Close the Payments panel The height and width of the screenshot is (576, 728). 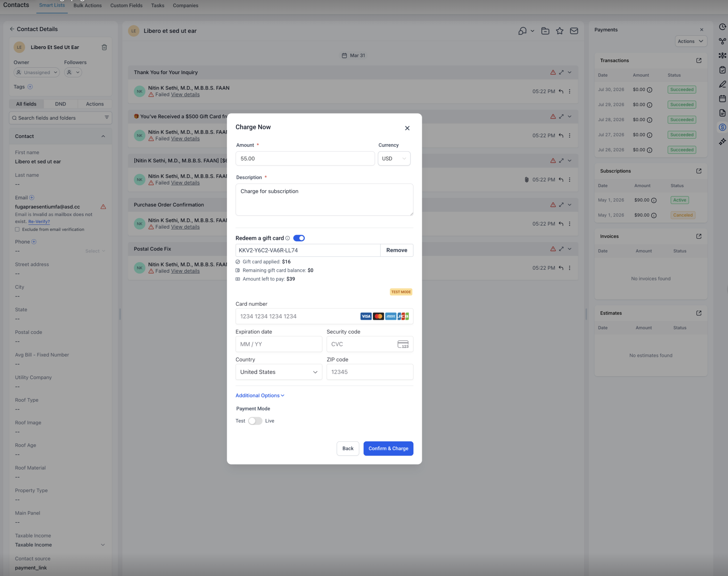702,30
